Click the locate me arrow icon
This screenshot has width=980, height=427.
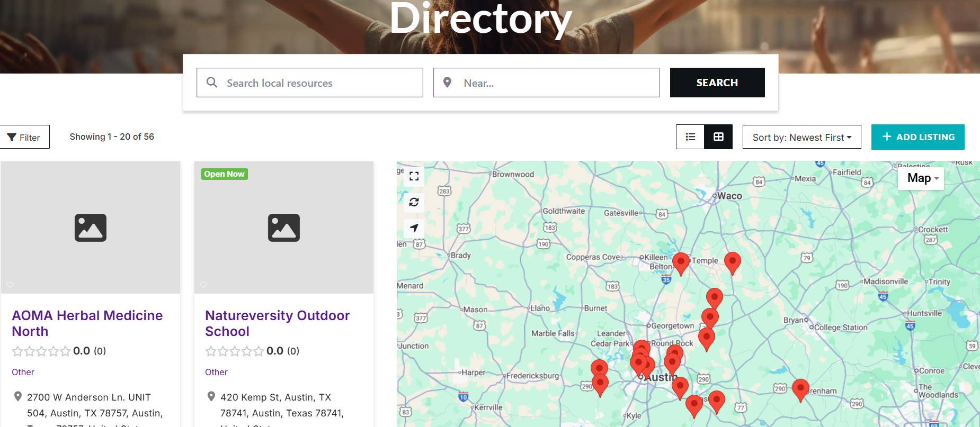tap(414, 228)
